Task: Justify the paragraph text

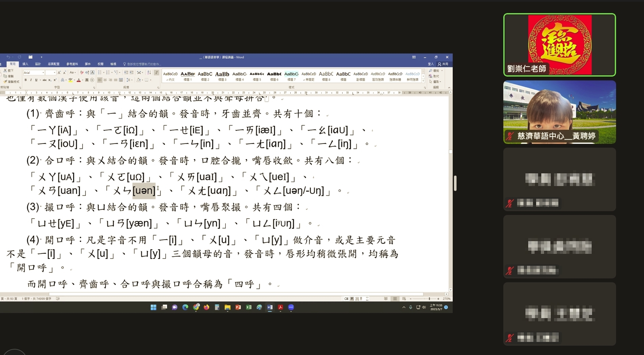Action: [x=115, y=80]
